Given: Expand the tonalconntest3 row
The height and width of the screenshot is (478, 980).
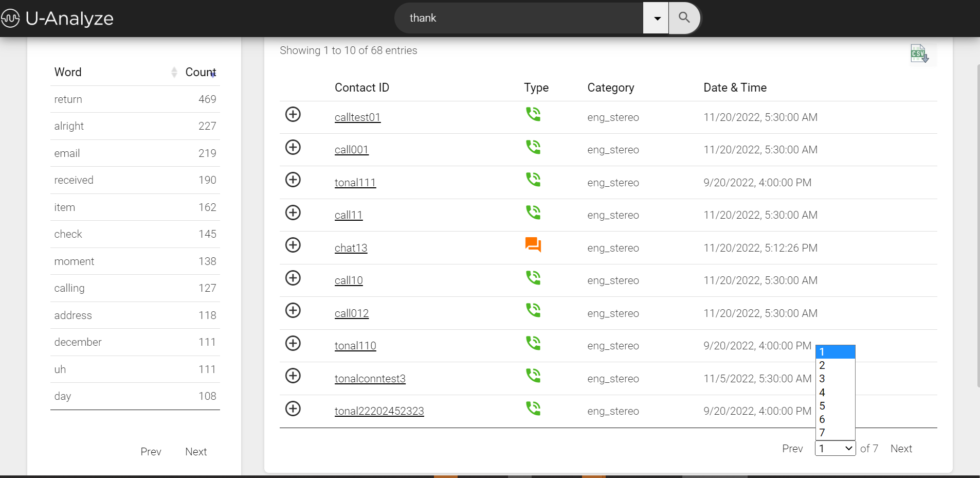Looking at the screenshot, I should coord(293,376).
